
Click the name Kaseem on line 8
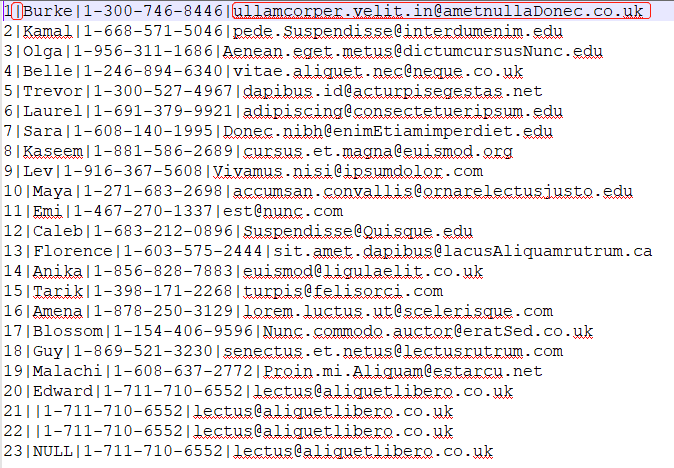(52, 151)
